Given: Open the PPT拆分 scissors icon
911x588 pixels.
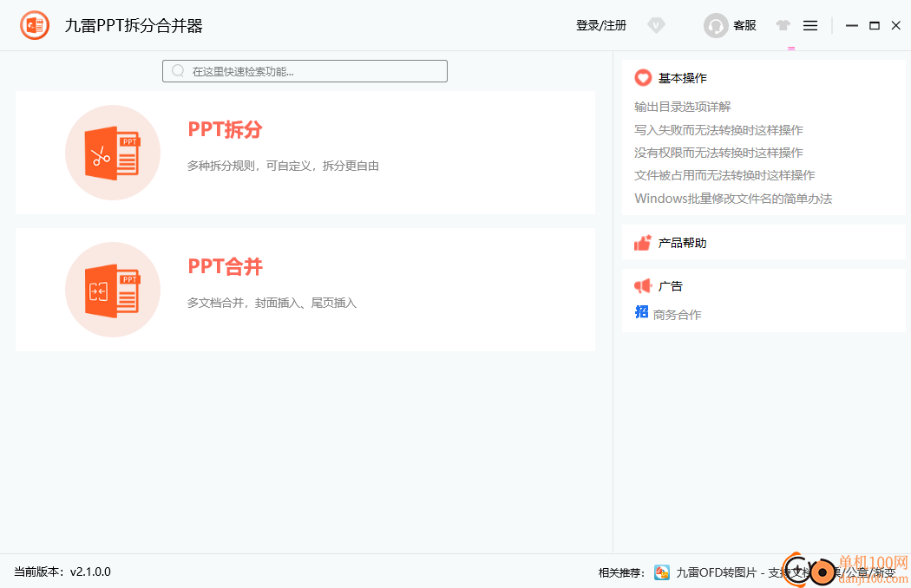Looking at the screenshot, I should [x=113, y=153].
